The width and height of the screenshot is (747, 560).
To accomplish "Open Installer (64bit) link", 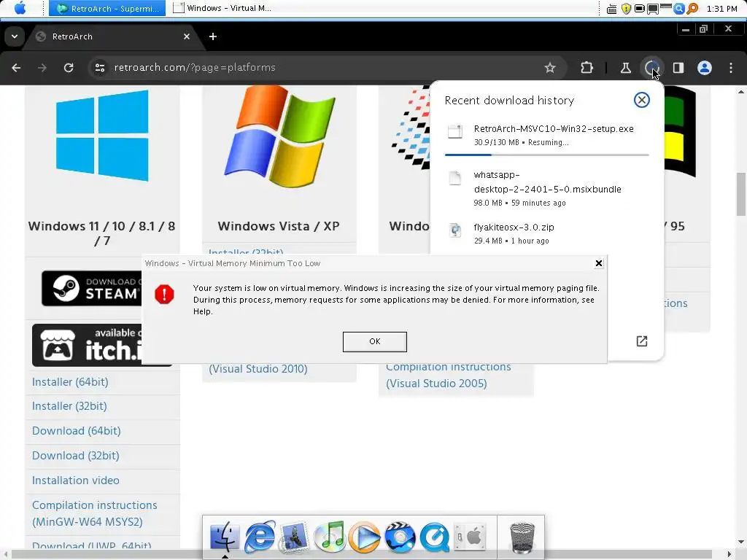I will pyautogui.click(x=70, y=382).
